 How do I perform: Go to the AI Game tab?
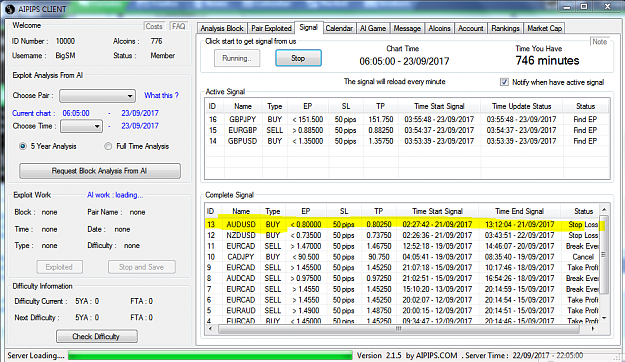click(373, 28)
